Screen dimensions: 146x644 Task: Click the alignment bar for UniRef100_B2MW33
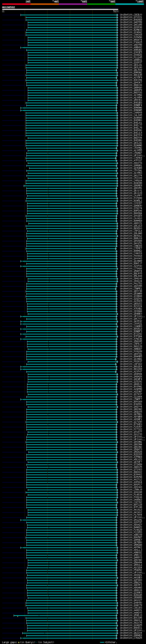coord(72,30)
